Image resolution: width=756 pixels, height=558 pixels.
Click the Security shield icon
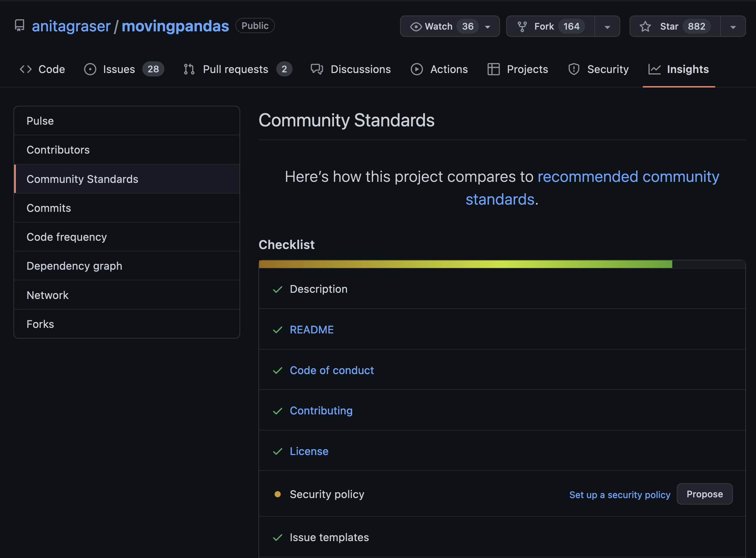point(574,69)
